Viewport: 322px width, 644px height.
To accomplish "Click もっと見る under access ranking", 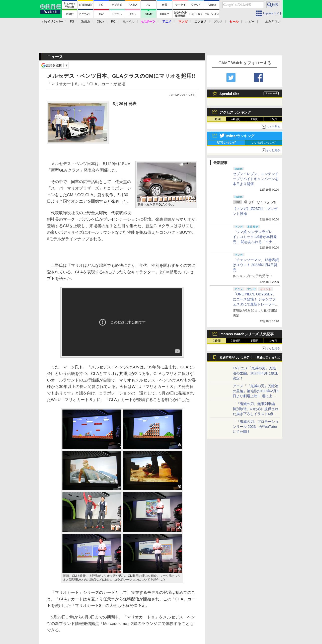I will 271,127.
